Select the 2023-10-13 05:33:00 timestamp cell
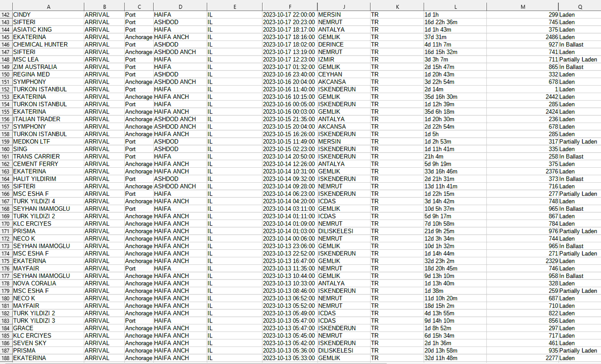Screen dimensions: 601x364 (x=289, y=358)
